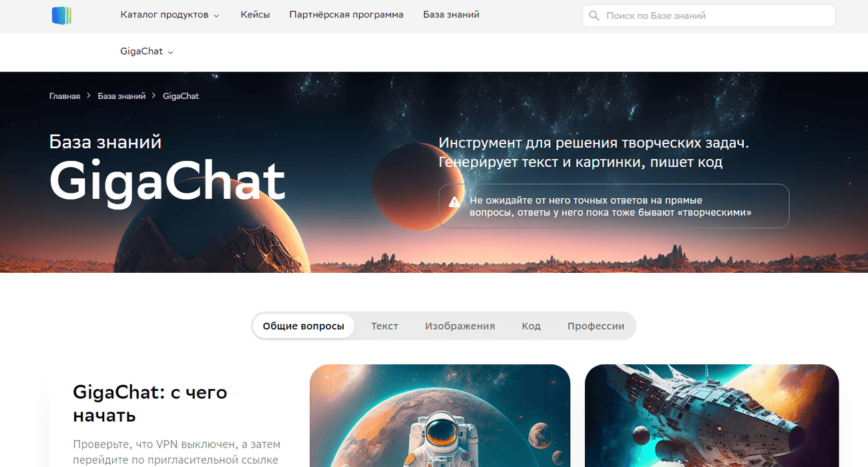Switch to the Изображения tab
The image size is (868, 467).
[460, 326]
